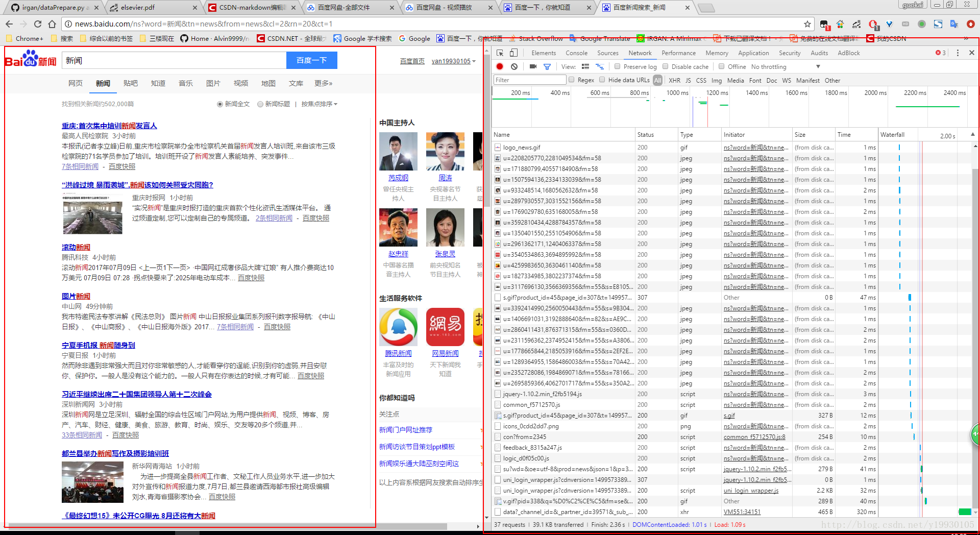
Task: Toggle the device toolbar icon in DevTools
Action: tap(513, 53)
